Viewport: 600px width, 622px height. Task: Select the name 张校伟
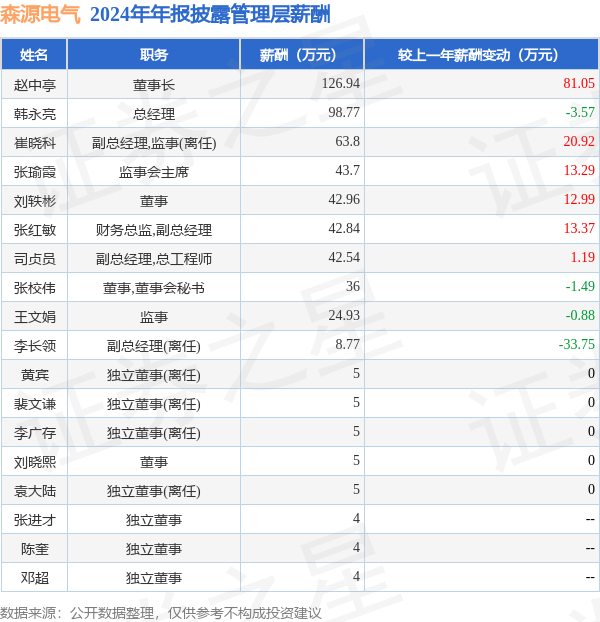35,288
